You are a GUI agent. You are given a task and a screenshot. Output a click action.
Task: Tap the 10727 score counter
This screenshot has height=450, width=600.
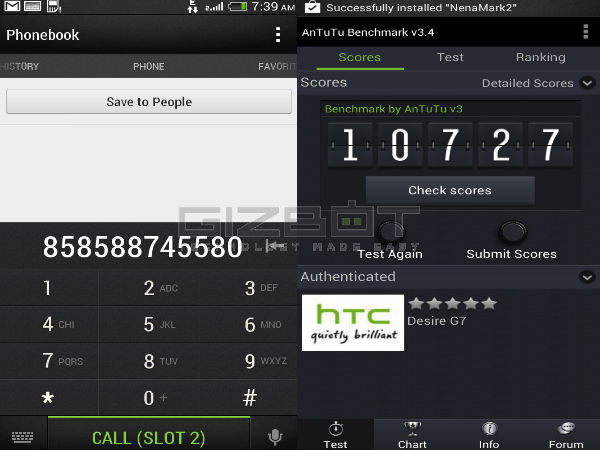(450, 145)
